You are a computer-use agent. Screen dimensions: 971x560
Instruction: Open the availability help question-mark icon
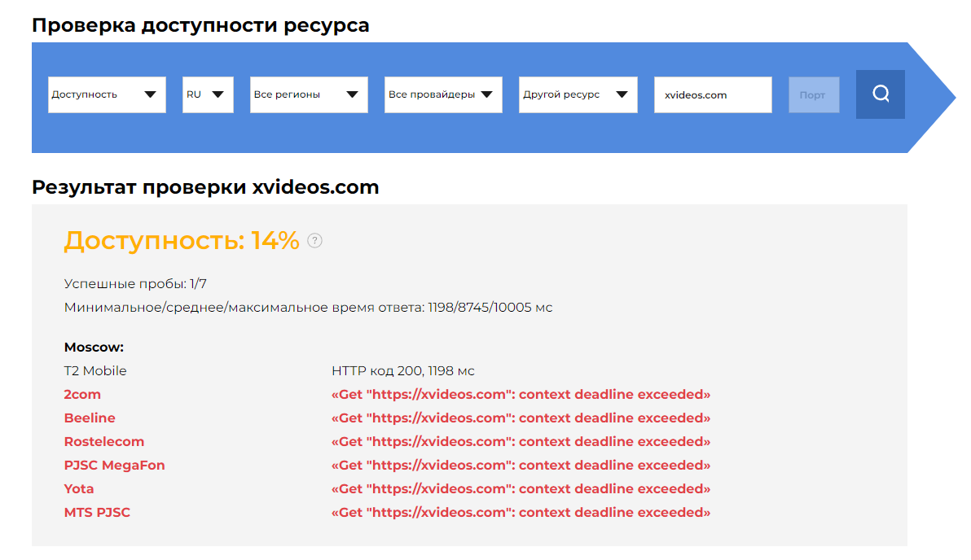click(x=314, y=241)
